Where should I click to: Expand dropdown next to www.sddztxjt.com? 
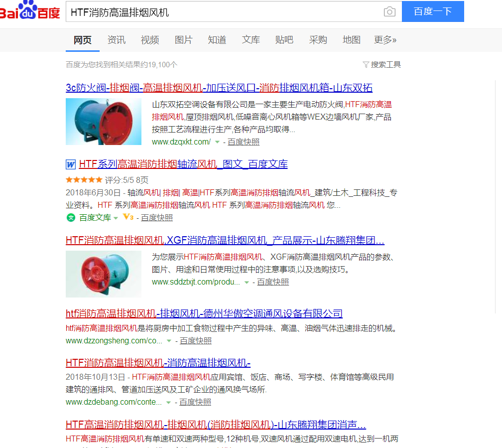coord(247,283)
